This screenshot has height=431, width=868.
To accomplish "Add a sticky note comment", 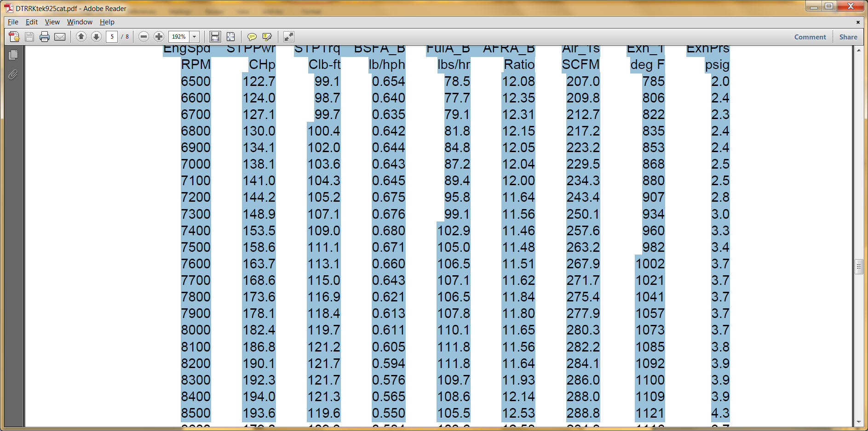I will pyautogui.click(x=252, y=37).
